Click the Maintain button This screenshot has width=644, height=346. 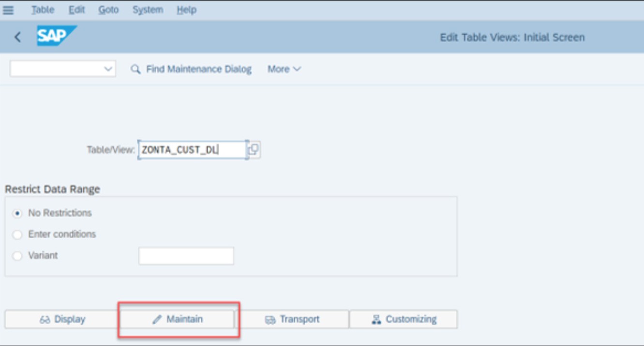177,319
